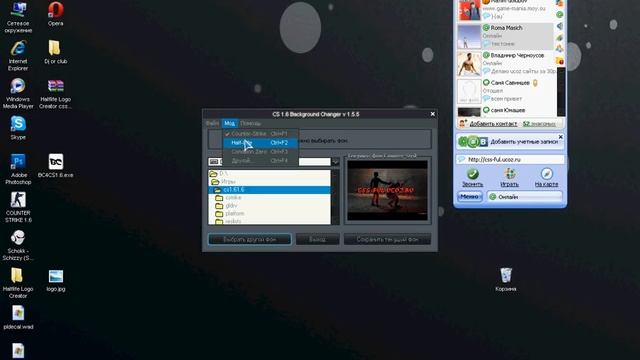Click Владимир Черноусов's avatar photo

click(469, 63)
